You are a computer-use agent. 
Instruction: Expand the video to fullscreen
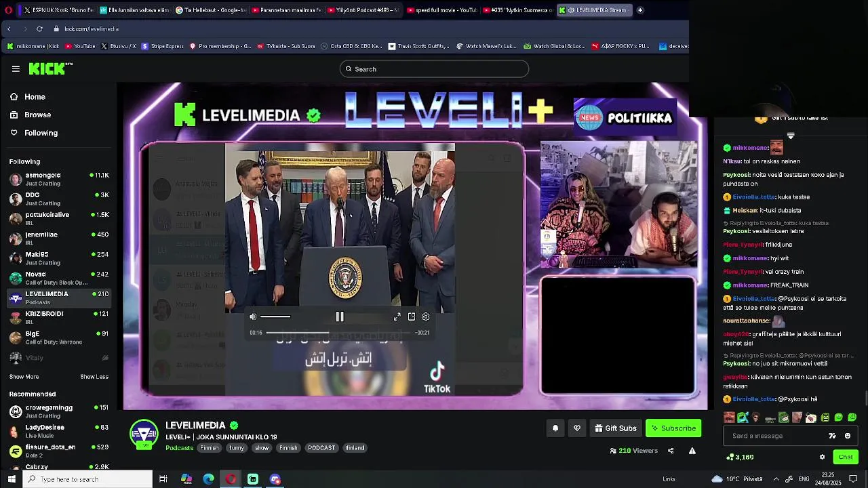tap(397, 317)
